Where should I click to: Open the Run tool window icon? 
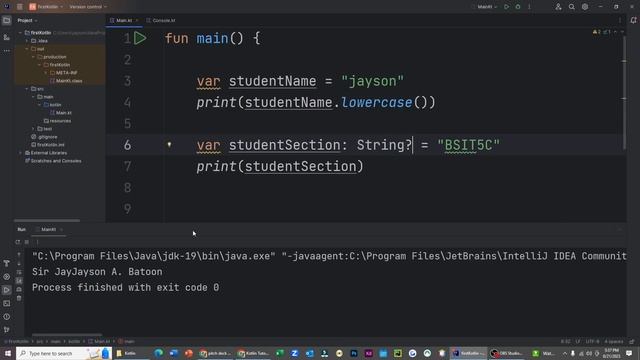click(7, 290)
